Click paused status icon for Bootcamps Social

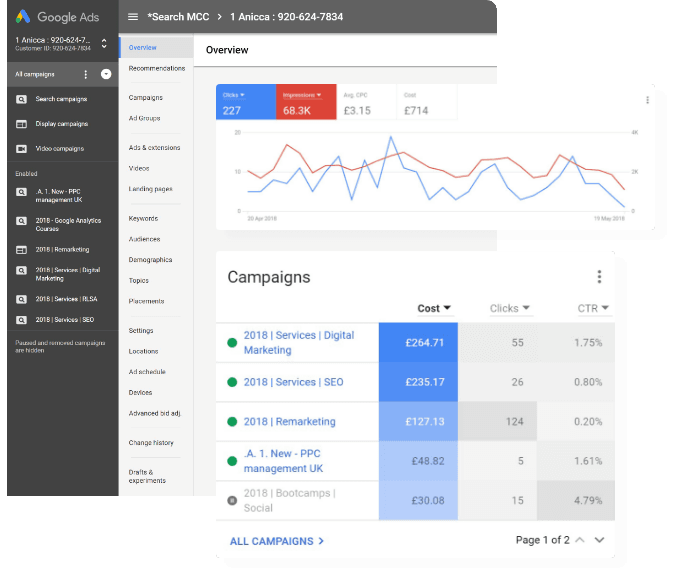[232, 501]
